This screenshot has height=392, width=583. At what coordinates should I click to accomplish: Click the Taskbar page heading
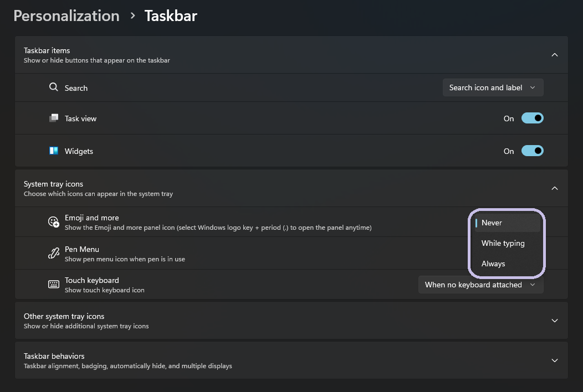[x=170, y=16]
